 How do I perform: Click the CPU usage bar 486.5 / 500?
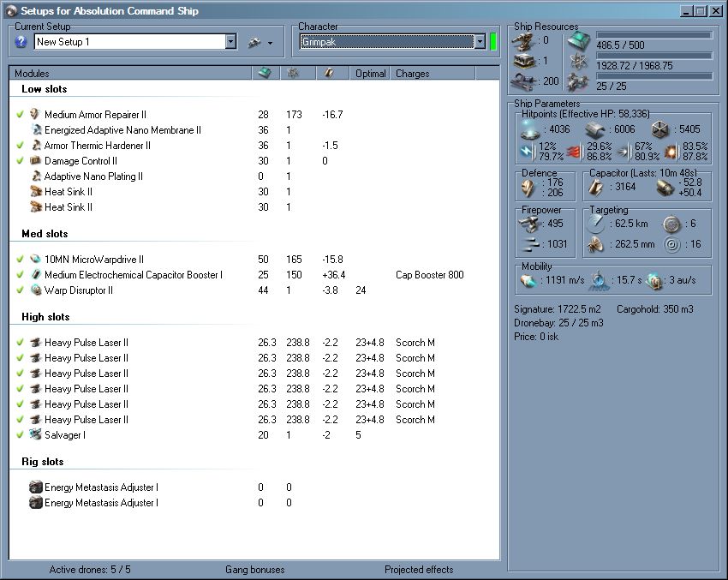pos(653,35)
